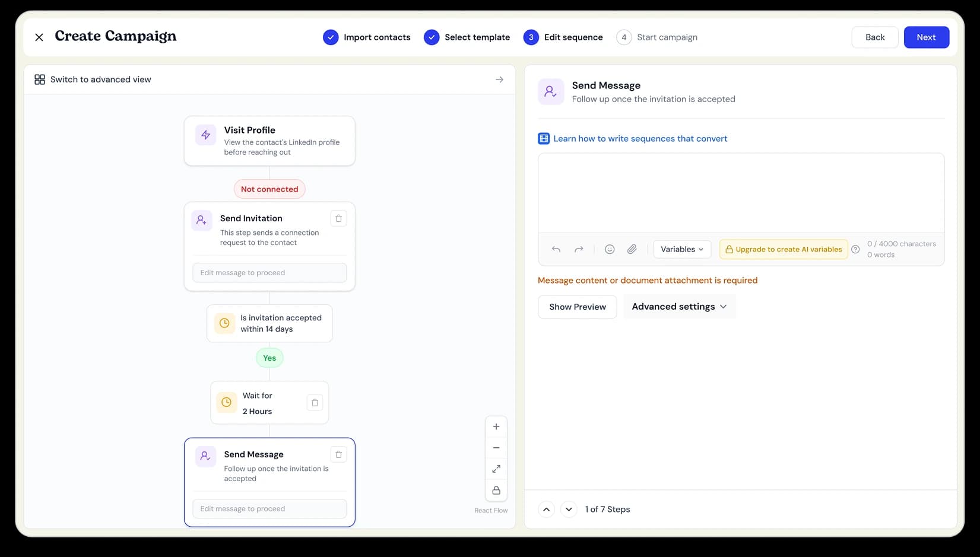Zoom in on the flow canvas
The width and height of the screenshot is (980, 557).
tap(496, 426)
